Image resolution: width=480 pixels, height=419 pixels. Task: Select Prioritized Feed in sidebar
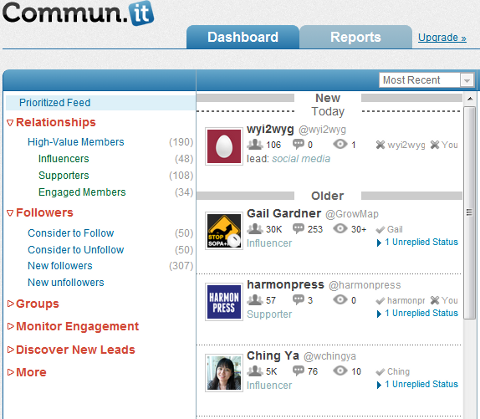(101, 102)
